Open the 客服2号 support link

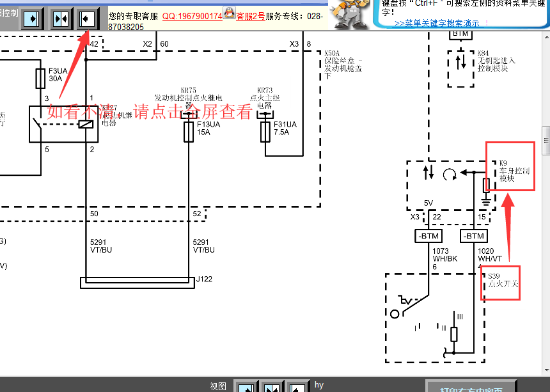tap(250, 16)
